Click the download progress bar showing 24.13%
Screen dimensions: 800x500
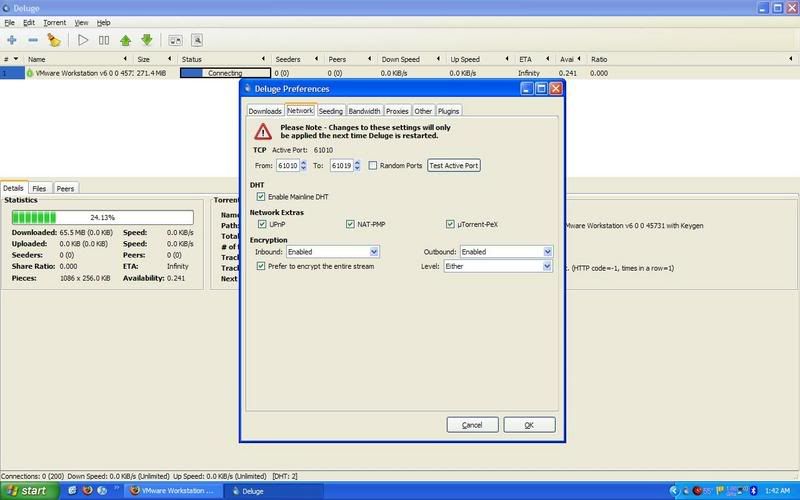click(x=99, y=217)
